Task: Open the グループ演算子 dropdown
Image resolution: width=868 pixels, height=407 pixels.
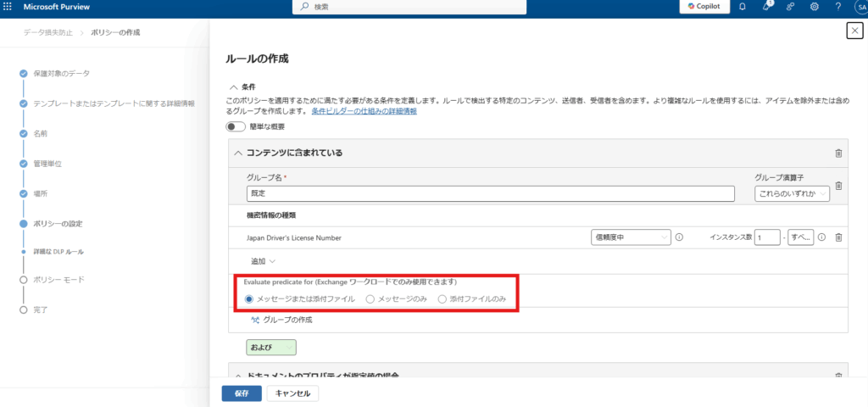Action: pos(792,194)
